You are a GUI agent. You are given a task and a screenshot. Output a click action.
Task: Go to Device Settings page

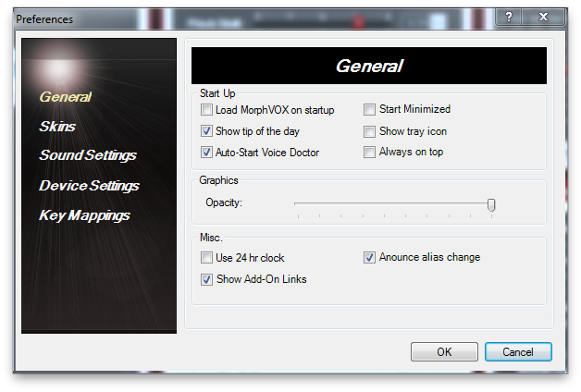click(90, 186)
